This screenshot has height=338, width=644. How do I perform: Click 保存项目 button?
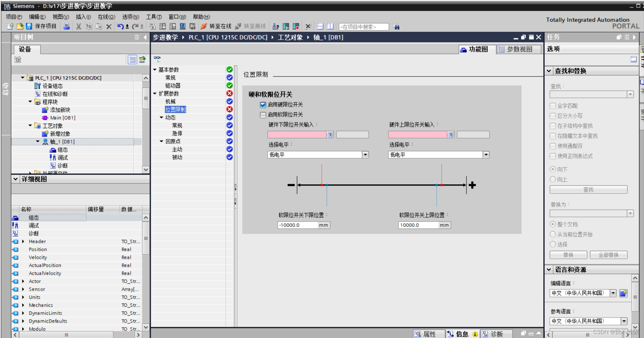click(x=42, y=26)
